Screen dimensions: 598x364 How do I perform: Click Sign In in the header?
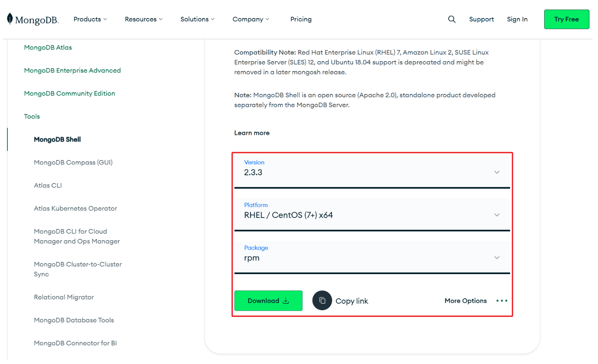pos(517,19)
